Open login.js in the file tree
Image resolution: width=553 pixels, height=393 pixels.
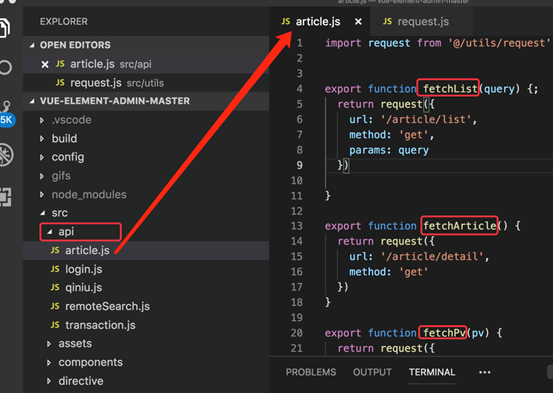point(84,269)
